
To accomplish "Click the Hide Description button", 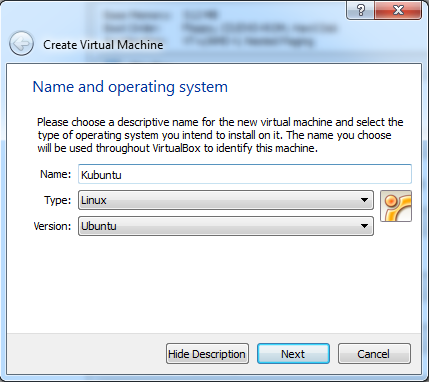I will pyautogui.click(x=207, y=354).
